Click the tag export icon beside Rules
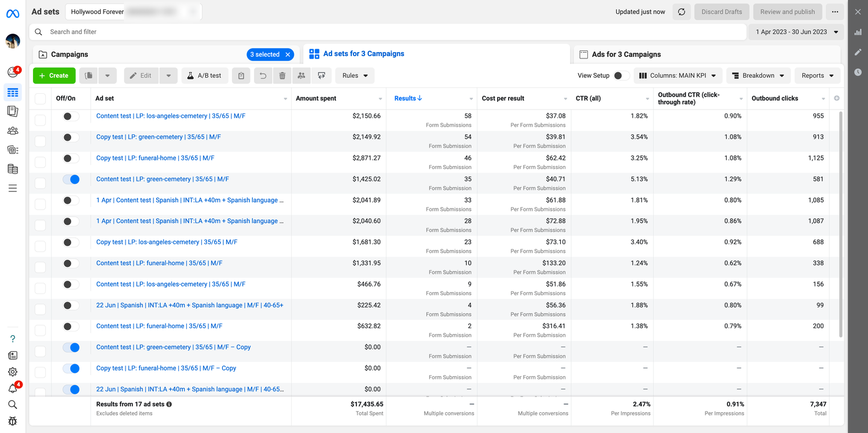This screenshot has width=868, height=433. (x=322, y=76)
